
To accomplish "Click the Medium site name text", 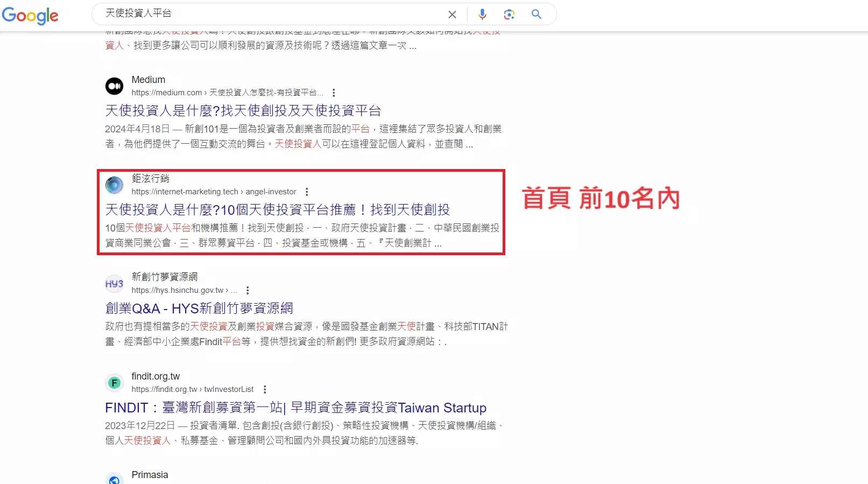I will pos(149,80).
